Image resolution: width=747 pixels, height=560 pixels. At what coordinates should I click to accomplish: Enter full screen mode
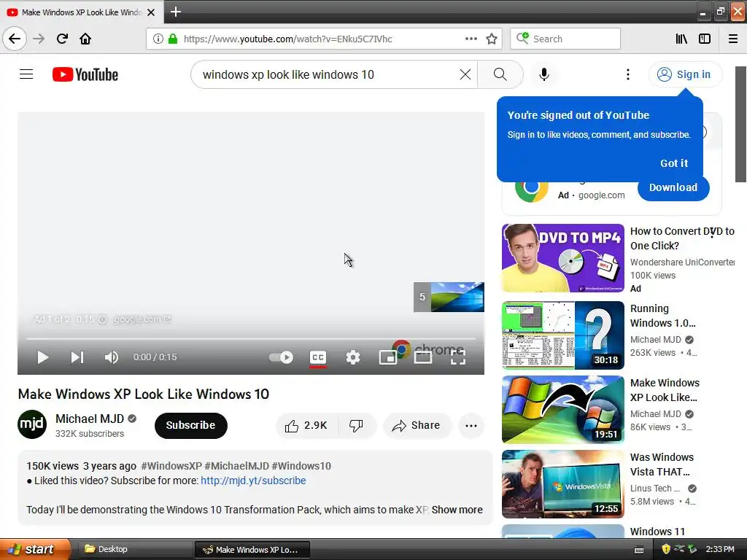[x=458, y=357]
